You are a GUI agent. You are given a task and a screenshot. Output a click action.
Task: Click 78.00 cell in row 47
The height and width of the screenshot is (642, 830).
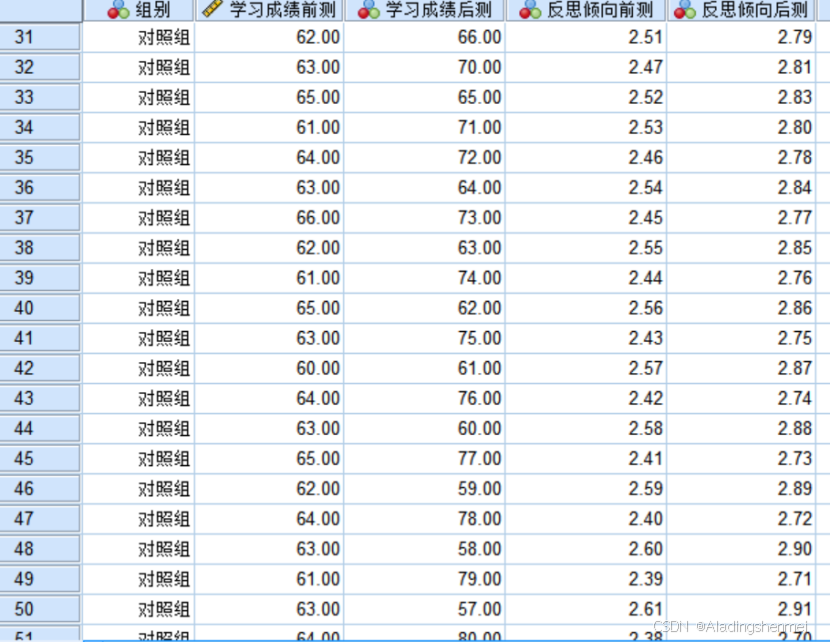click(425, 519)
